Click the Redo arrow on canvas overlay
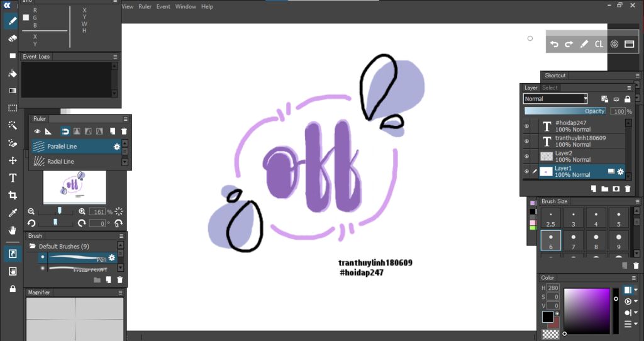This screenshot has height=341, width=644. [569, 44]
